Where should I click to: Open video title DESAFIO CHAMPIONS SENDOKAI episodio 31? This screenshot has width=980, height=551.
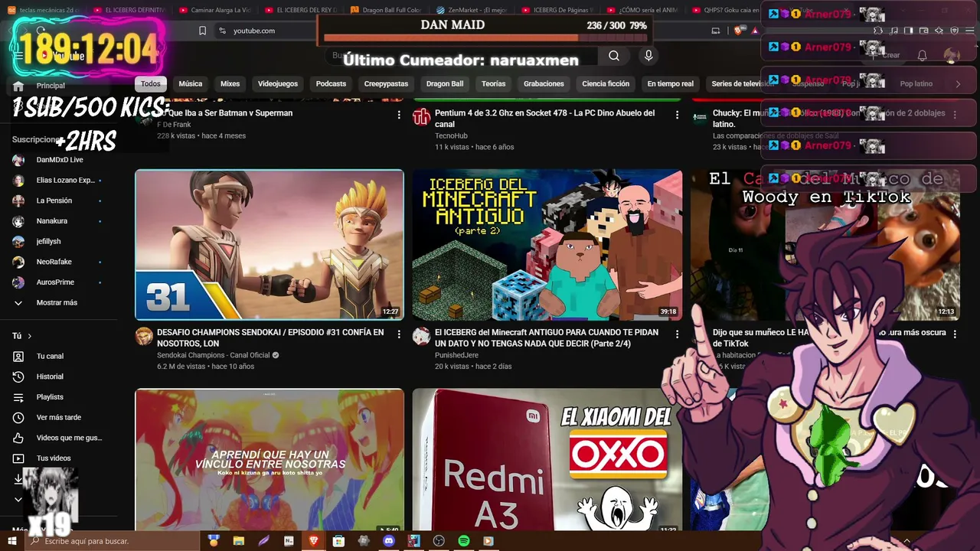coord(270,338)
